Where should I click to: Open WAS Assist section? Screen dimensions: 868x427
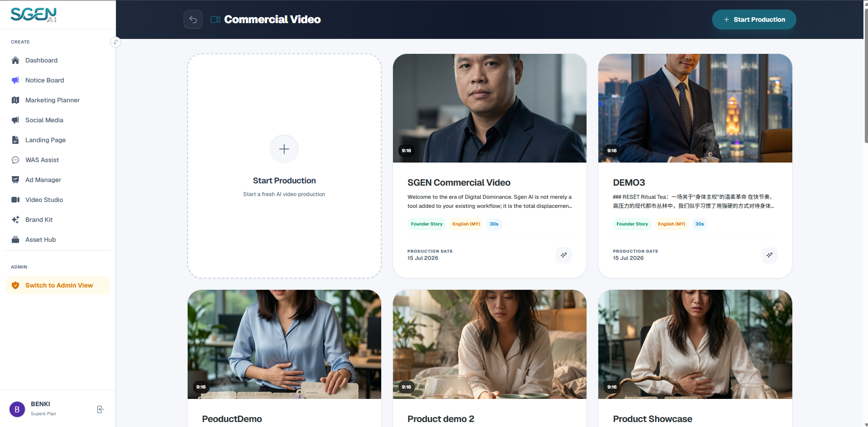click(58, 160)
